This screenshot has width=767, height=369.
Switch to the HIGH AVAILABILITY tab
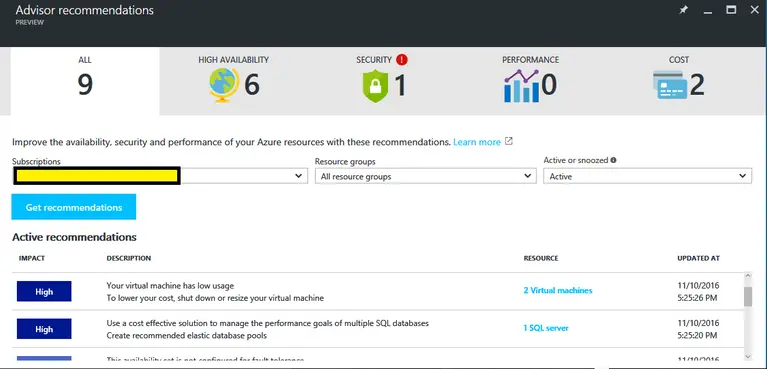tap(233, 81)
